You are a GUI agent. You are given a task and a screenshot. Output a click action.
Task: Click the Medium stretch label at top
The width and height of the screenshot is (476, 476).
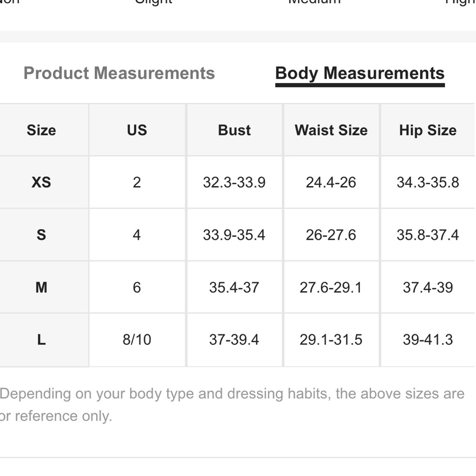(x=314, y=1)
